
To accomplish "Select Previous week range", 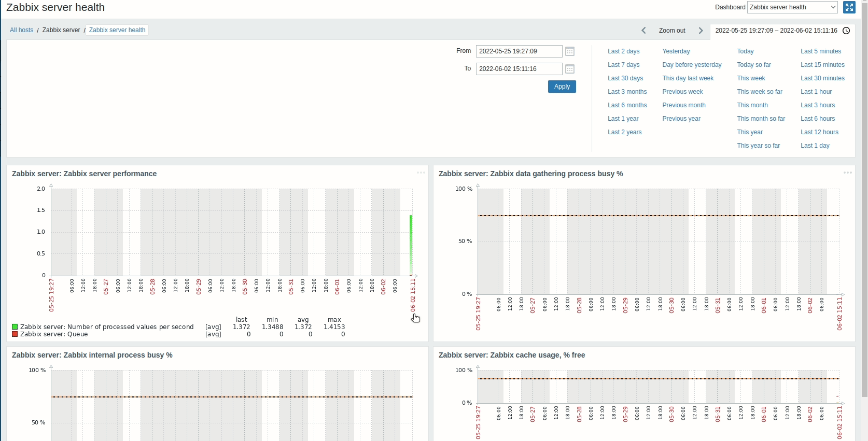I will [x=682, y=92].
